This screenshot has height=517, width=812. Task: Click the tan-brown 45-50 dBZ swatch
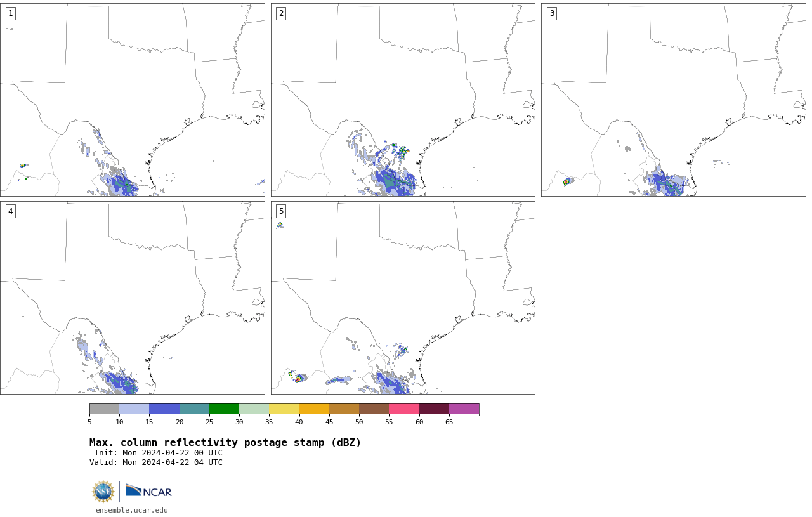click(x=344, y=409)
